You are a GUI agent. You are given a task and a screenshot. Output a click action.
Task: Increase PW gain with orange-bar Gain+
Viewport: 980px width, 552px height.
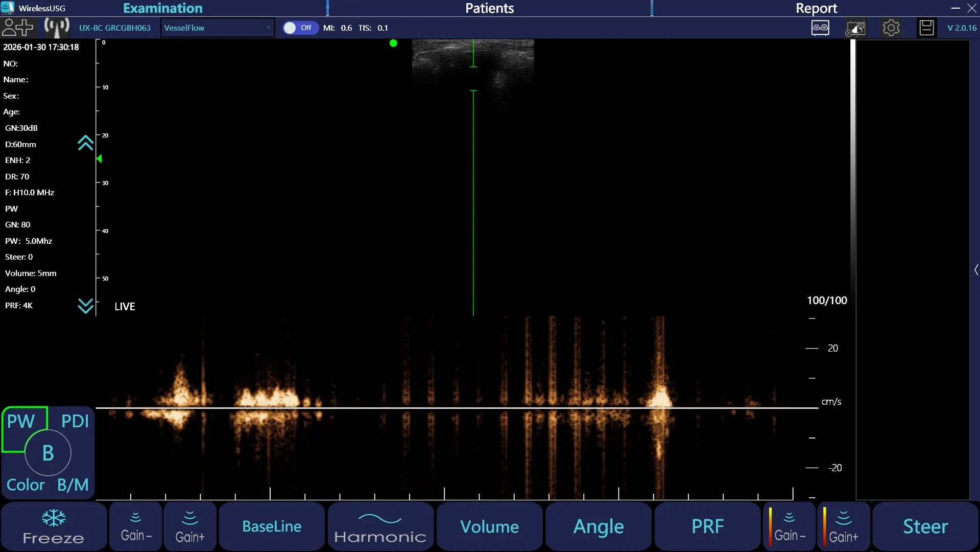coord(844,526)
